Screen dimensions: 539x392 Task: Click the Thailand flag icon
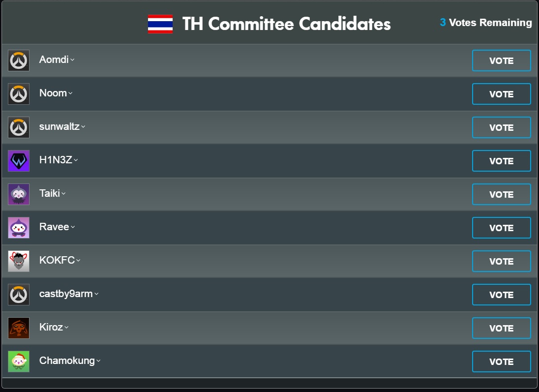(160, 24)
